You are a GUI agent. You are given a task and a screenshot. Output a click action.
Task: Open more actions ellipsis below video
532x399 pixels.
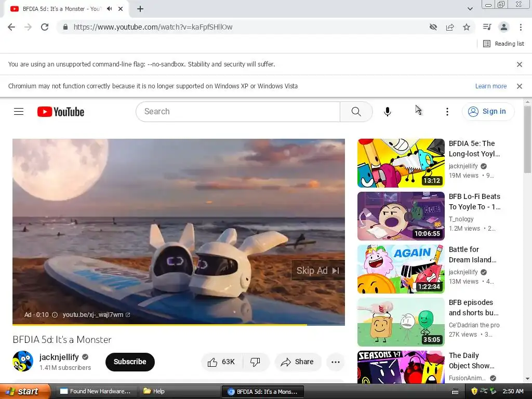335,362
